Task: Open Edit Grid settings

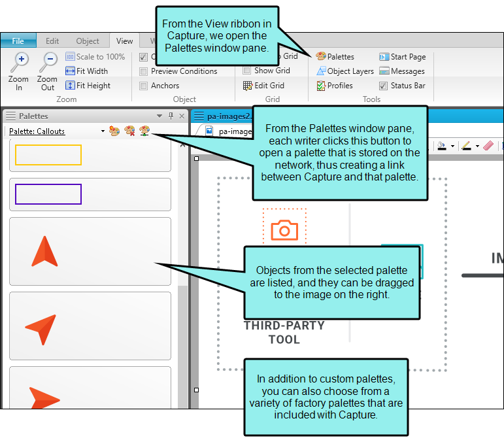Action: [263, 86]
